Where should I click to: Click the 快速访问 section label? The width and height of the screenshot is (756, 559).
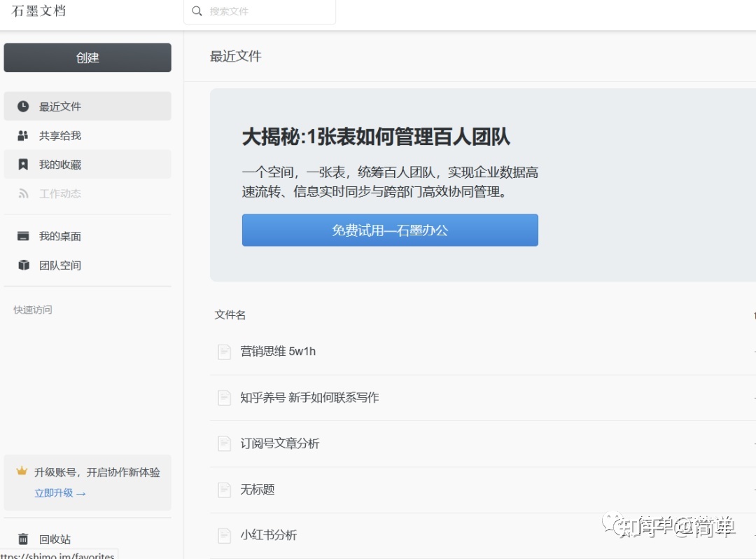(33, 310)
